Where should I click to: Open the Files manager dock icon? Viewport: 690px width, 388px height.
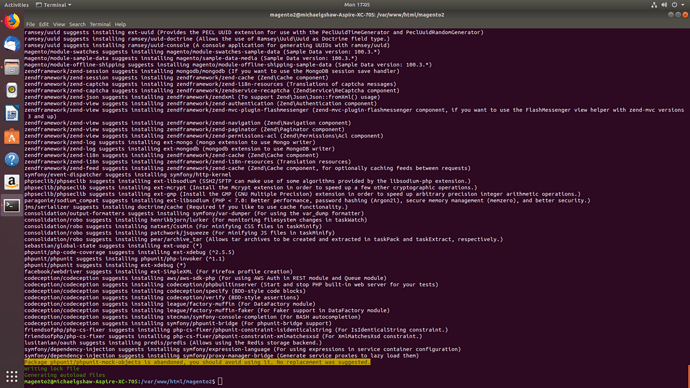(12, 67)
